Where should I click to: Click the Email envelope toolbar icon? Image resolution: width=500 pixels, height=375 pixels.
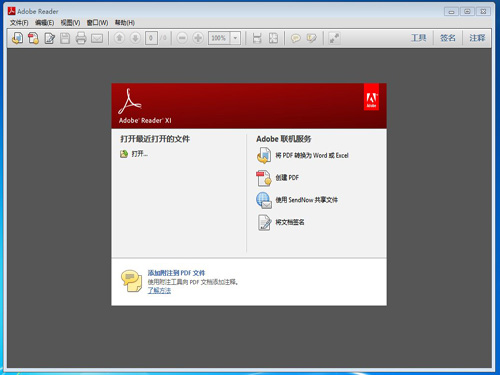click(97, 38)
